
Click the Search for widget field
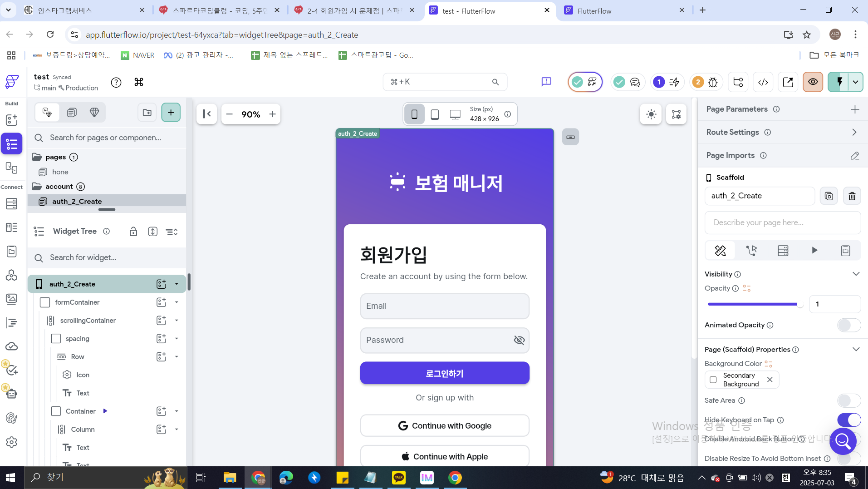(x=107, y=257)
